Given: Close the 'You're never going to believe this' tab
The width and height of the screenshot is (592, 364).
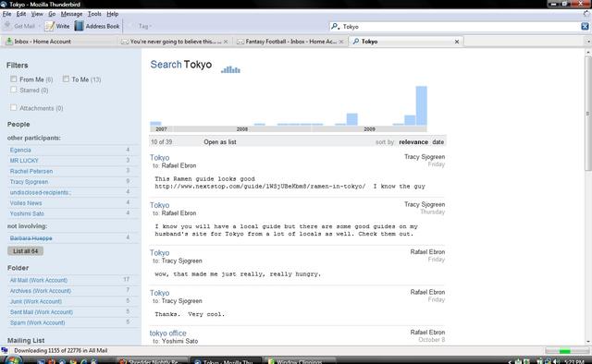Looking at the screenshot, I should pos(226,42).
